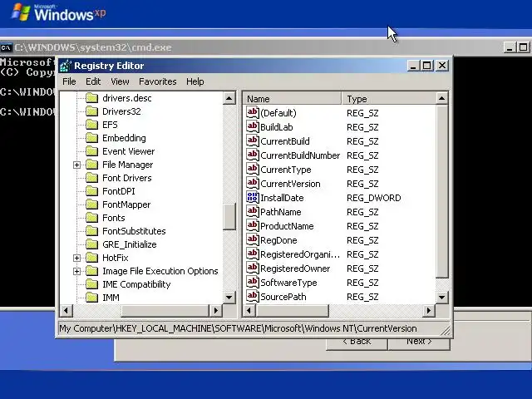Select the SourcePath value

point(283,297)
